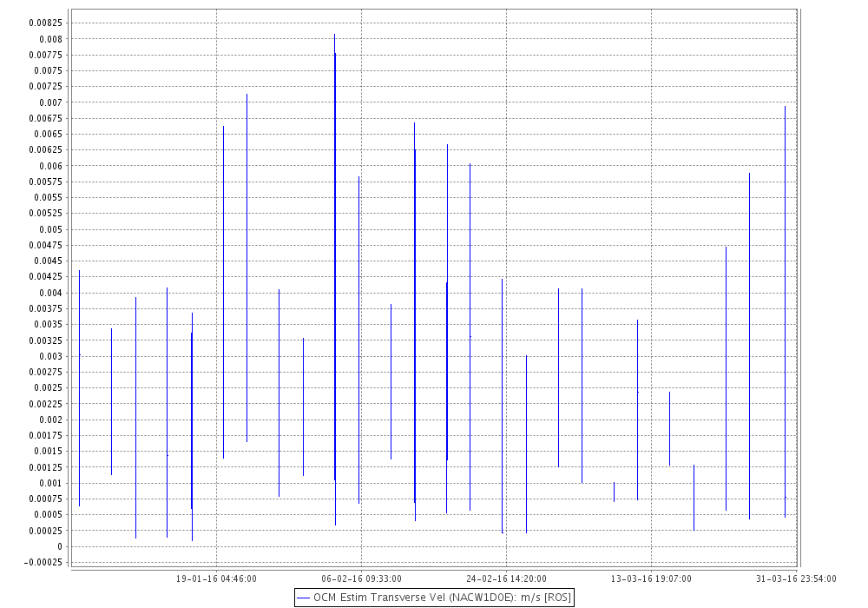The height and width of the screenshot is (608, 868).
Task: Click the y-axis value 0.00425
Action: tap(46, 276)
